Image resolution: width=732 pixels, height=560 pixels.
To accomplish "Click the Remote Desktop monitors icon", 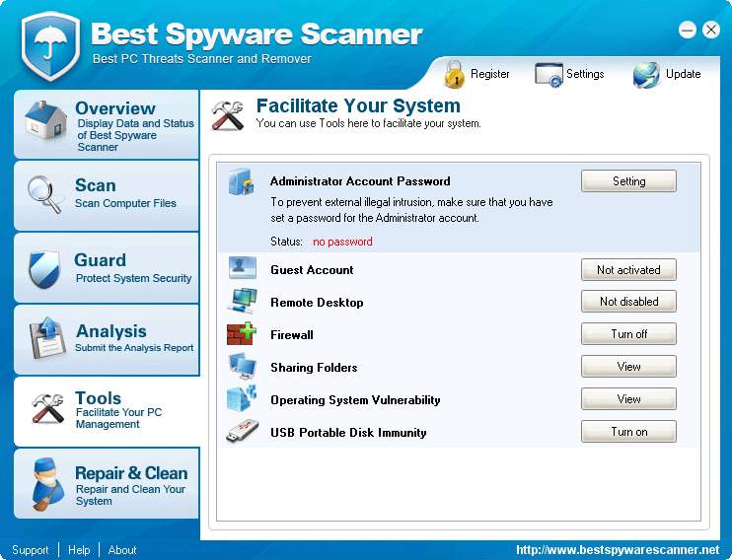I will point(242,301).
